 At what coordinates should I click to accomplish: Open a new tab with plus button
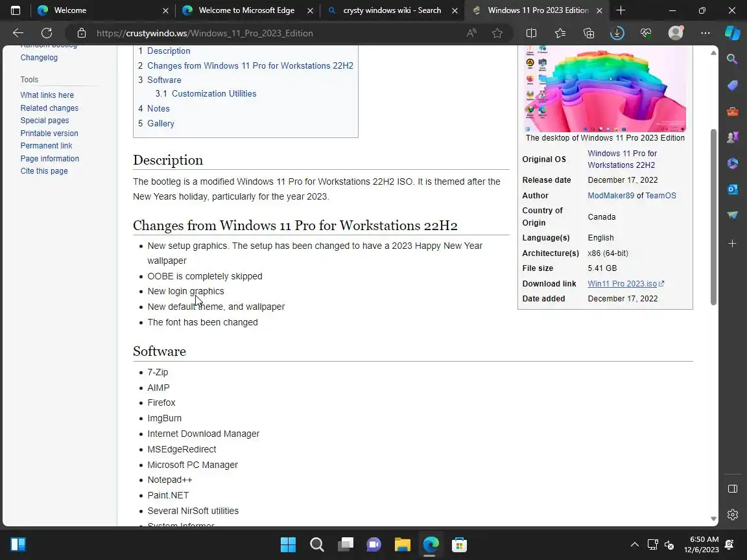coord(621,10)
